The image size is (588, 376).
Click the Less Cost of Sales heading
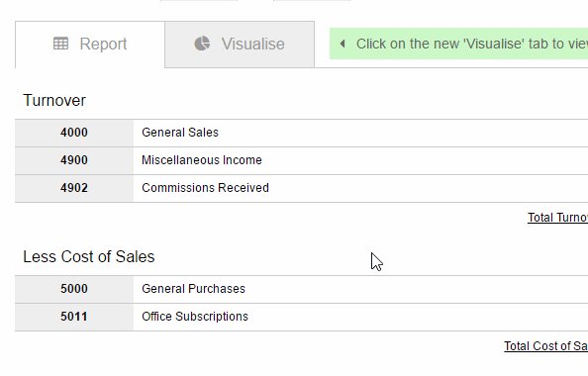(89, 257)
